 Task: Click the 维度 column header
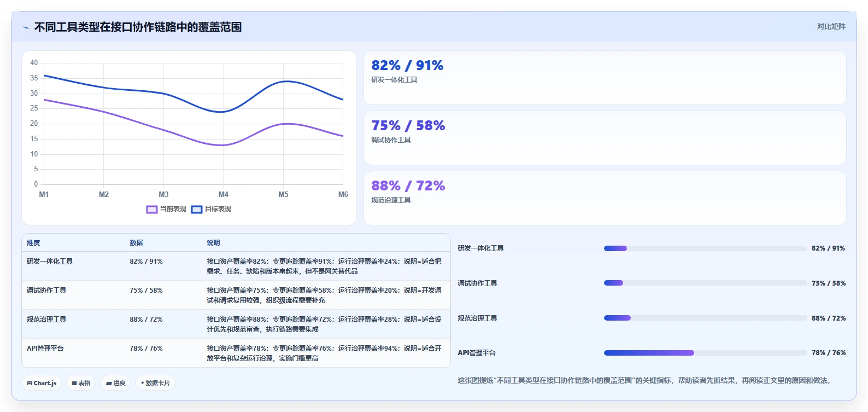click(x=33, y=243)
